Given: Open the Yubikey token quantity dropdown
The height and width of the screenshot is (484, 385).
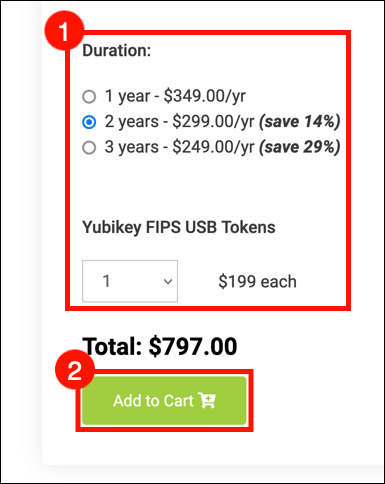Looking at the screenshot, I should (x=130, y=281).
